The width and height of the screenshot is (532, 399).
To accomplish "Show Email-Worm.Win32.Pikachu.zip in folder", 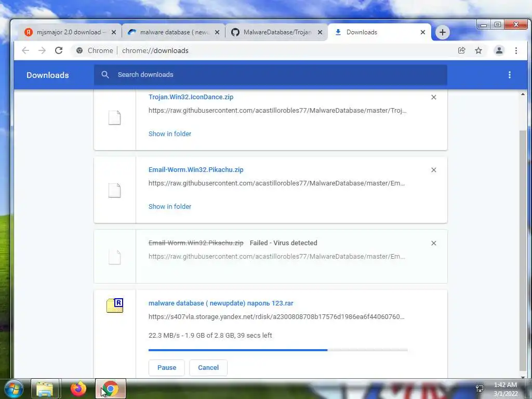I will (170, 207).
